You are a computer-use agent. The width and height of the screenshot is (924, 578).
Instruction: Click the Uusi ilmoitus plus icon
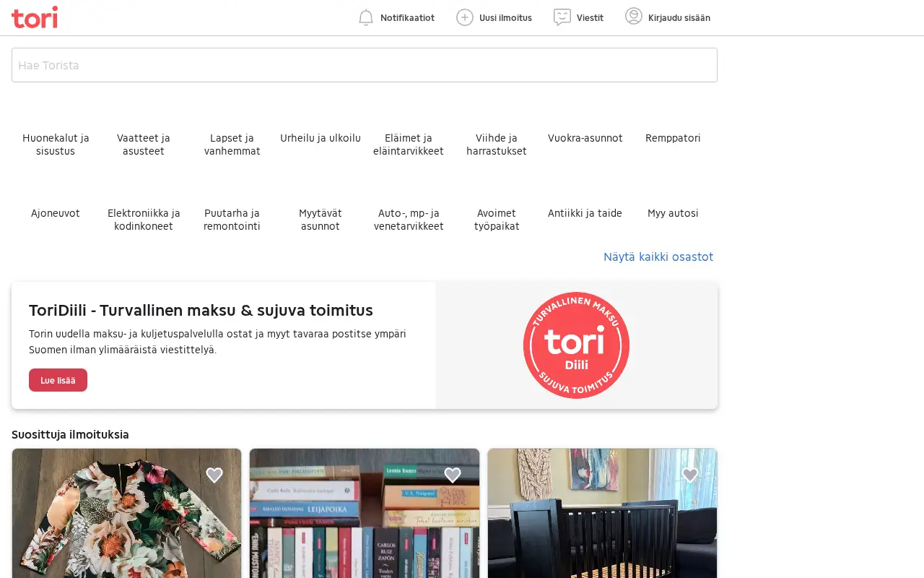465,17
